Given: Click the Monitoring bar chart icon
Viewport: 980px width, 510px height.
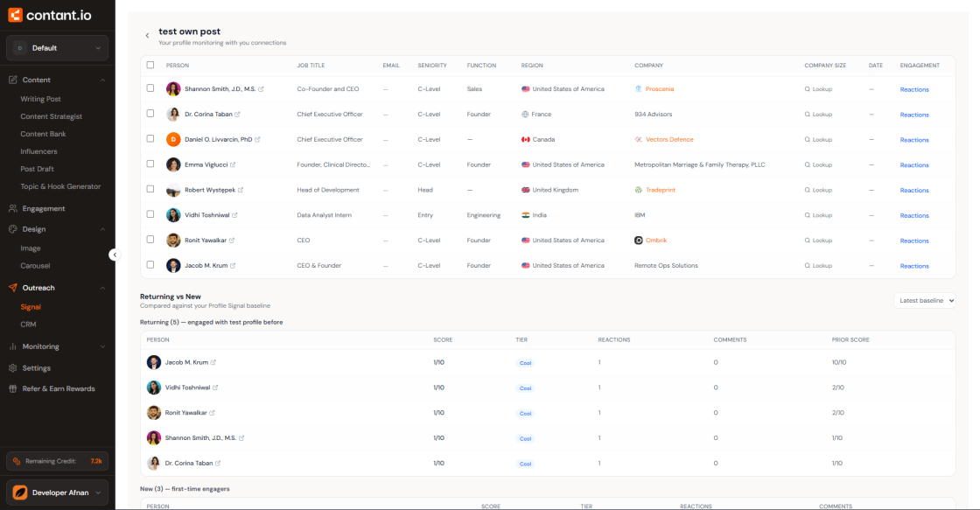Looking at the screenshot, I should [12, 346].
